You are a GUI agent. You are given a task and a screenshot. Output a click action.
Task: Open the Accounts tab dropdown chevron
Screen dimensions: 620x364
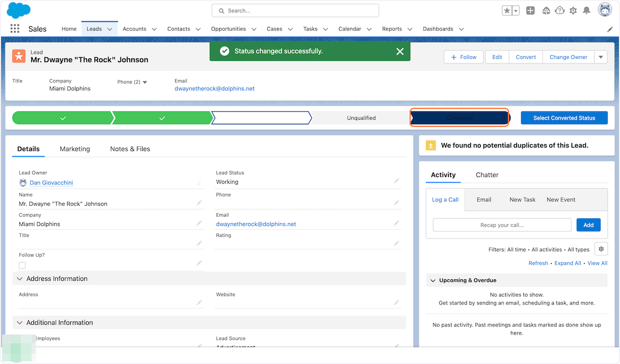coord(154,29)
